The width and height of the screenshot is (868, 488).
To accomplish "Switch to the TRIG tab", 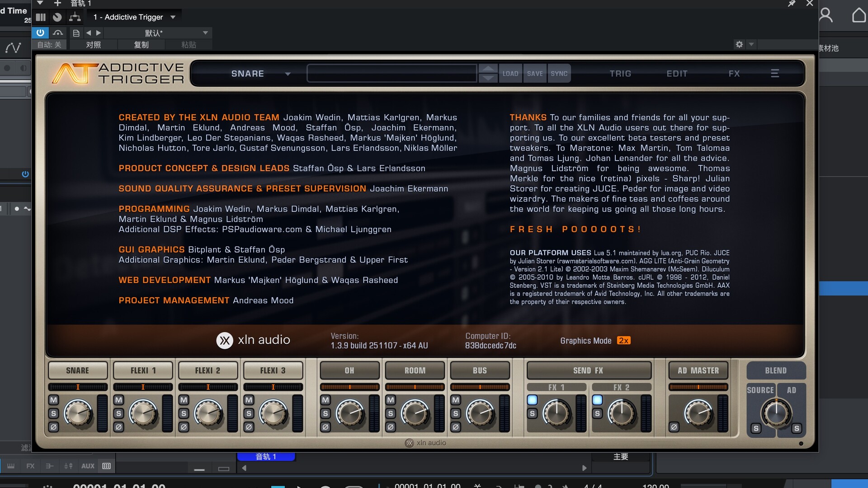I will coord(620,74).
